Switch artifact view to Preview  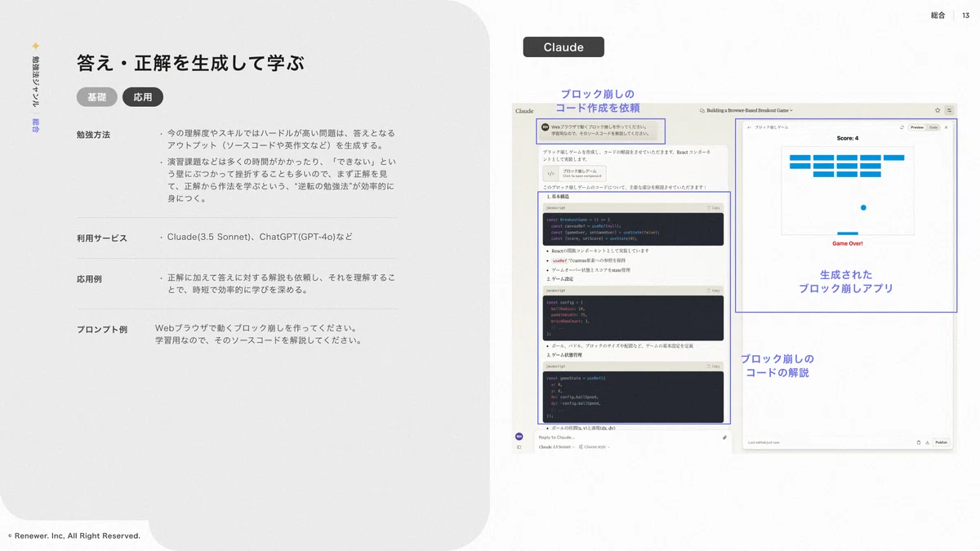(917, 127)
